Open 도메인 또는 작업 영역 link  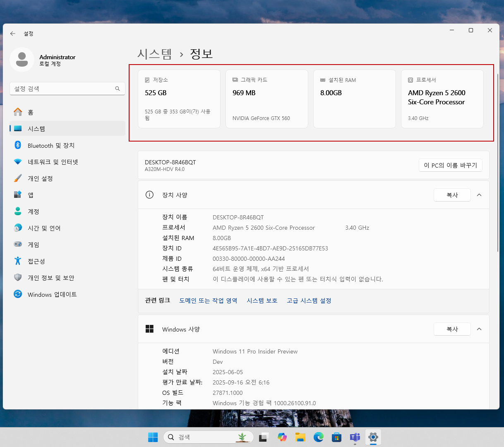tap(208, 300)
